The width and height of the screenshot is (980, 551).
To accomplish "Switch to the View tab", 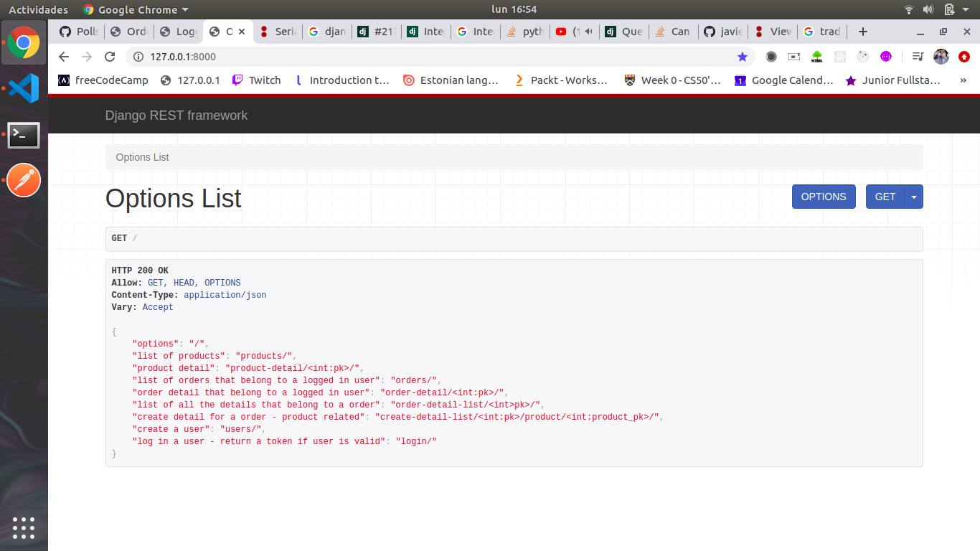I will tap(773, 32).
